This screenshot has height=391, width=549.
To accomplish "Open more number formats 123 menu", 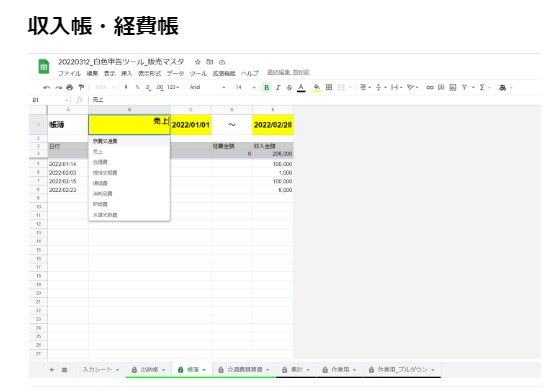I will point(173,87).
